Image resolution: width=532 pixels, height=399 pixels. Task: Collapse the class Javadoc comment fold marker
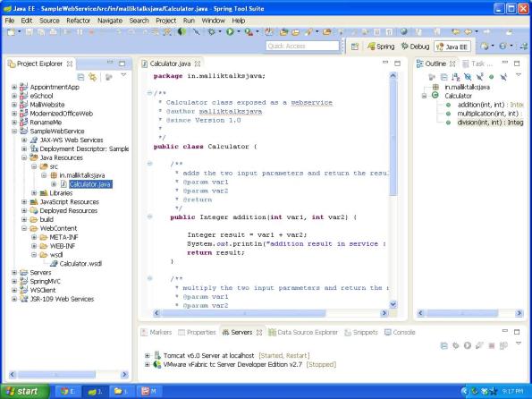pos(149,93)
